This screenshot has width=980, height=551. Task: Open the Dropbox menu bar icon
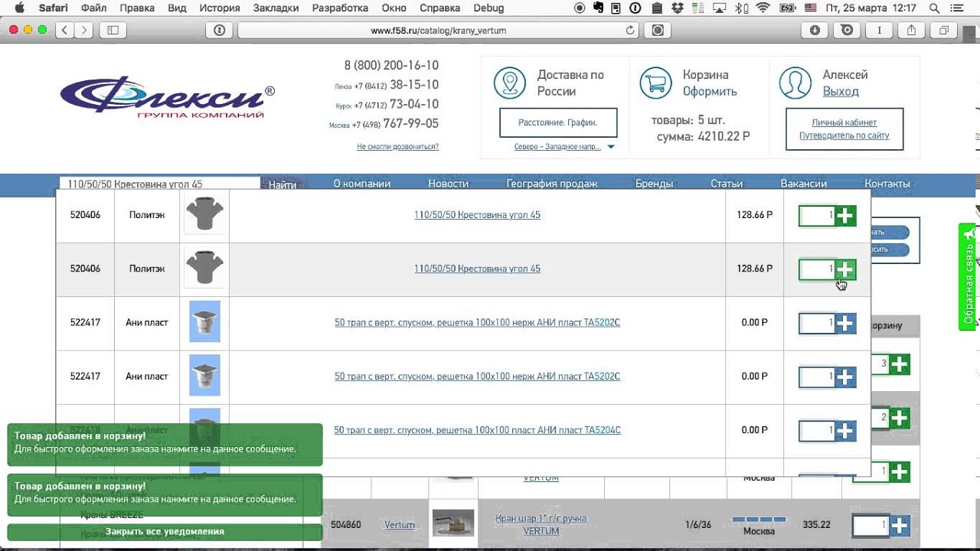[x=677, y=8]
